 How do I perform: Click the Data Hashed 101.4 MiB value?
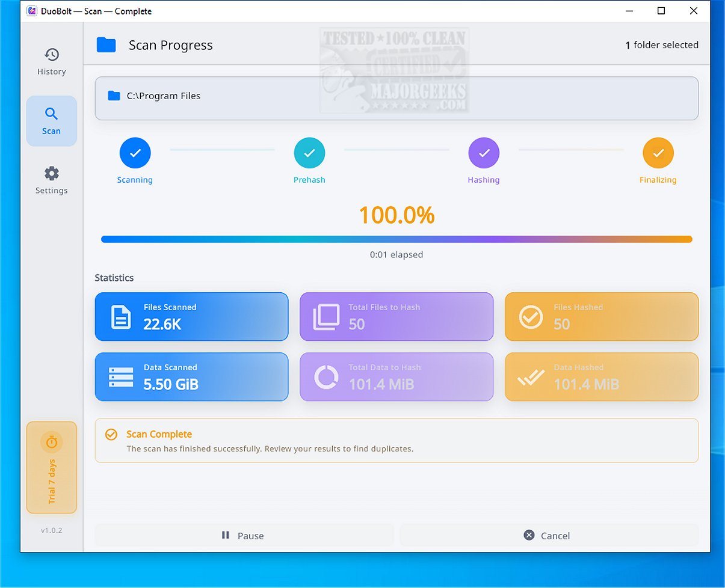[587, 385]
